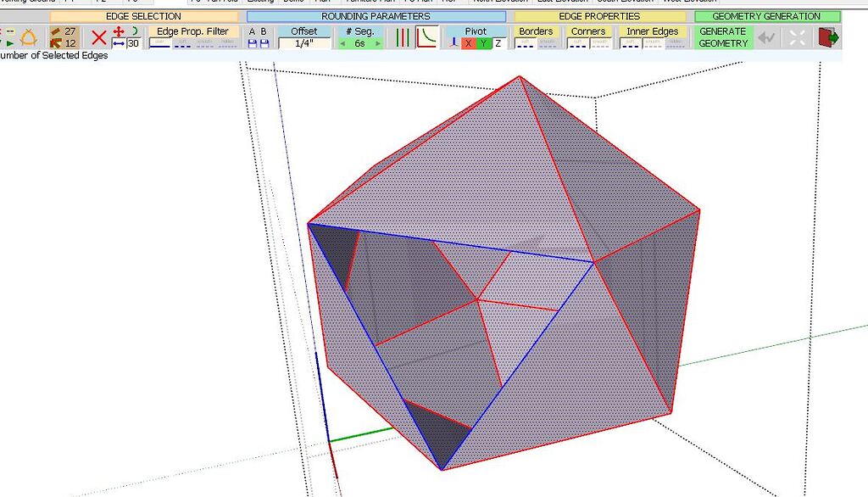Click the left arrow to decrease segments
Viewport: 868px width, 497px height.
343,42
